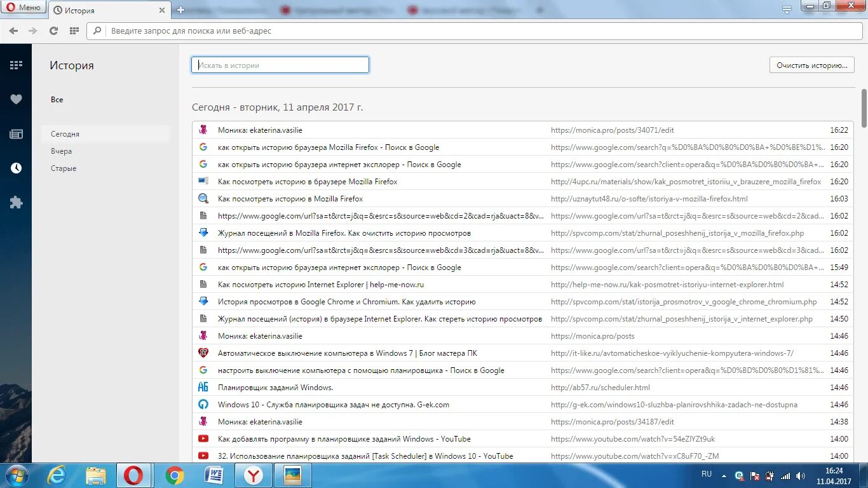The height and width of the screenshot is (488, 868).
Task: Click YouTube favicon of Как добавлять программу entry
Action: (x=203, y=438)
